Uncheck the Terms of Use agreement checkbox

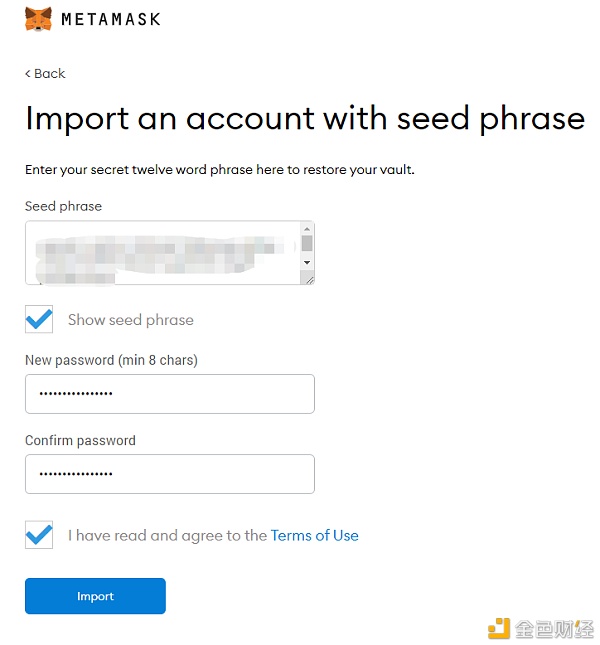click(39, 534)
